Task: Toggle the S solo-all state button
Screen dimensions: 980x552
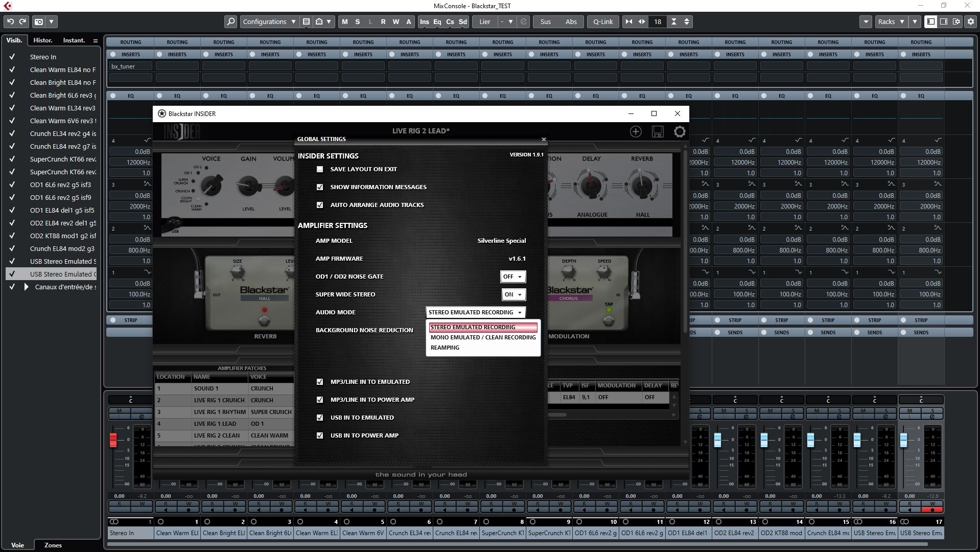Action: [358, 21]
